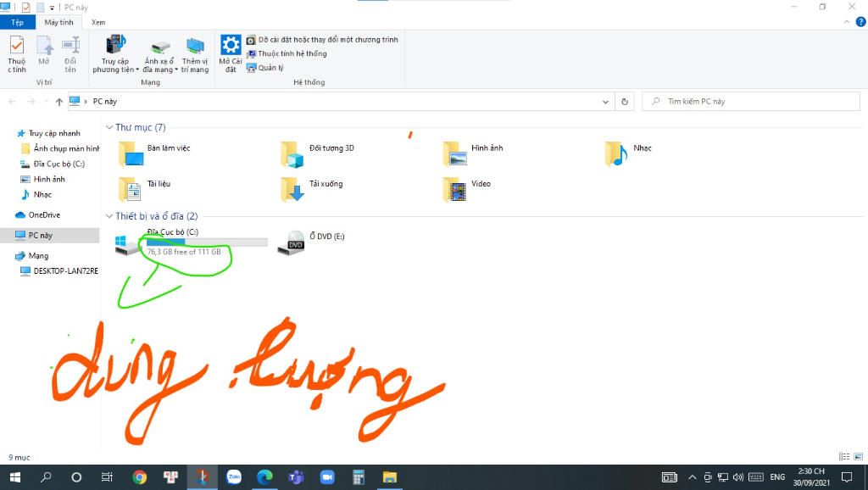Open the Windows Start menu
The width and height of the screenshot is (868, 490).
[15, 476]
